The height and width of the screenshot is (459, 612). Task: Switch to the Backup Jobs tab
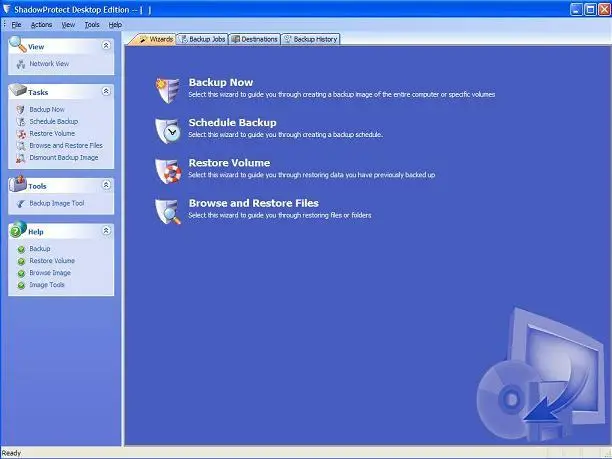(x=202, y=39)
